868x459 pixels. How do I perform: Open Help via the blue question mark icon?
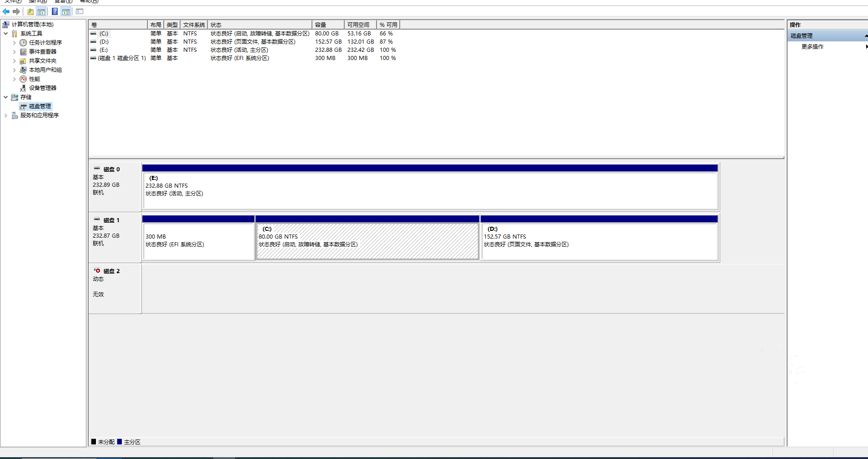[x=55, y=12]
